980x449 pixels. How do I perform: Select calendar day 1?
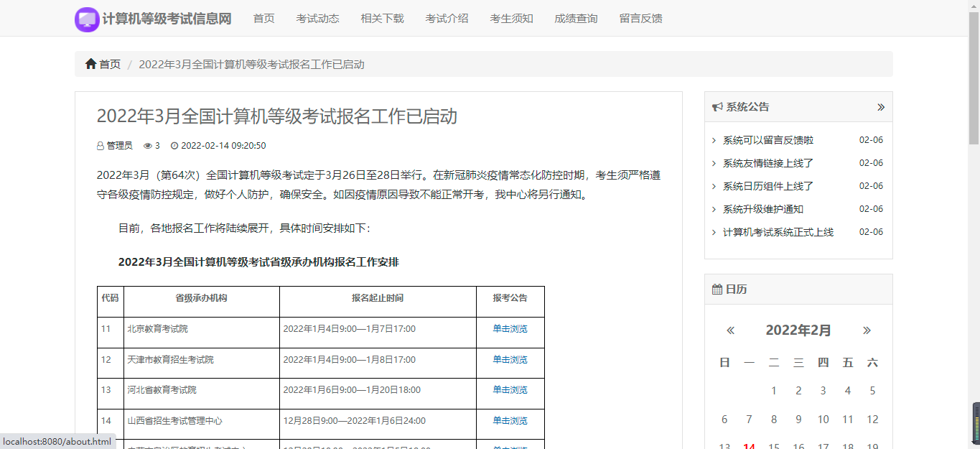pos(774,391)
